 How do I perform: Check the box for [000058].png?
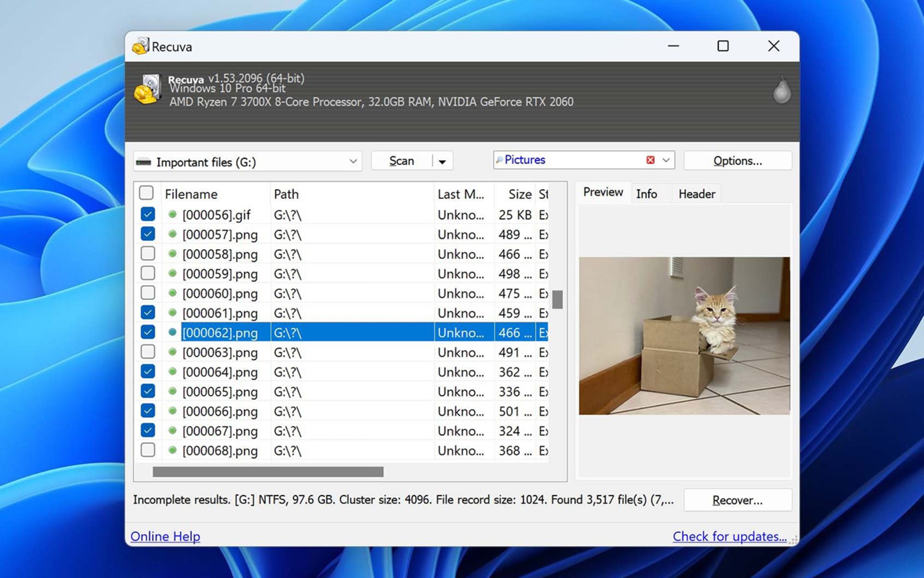click(148, 253)
